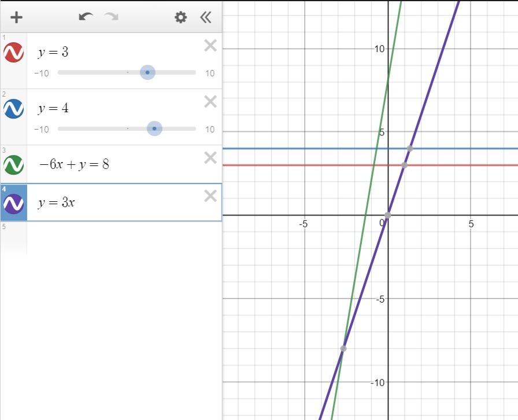Toggle visibility of blue y = 4 line

click(13, 109)
